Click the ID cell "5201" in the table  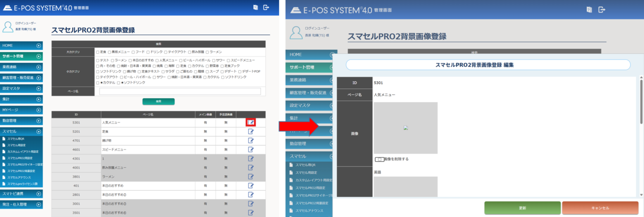pyautogui.click(x=76, y=131)
